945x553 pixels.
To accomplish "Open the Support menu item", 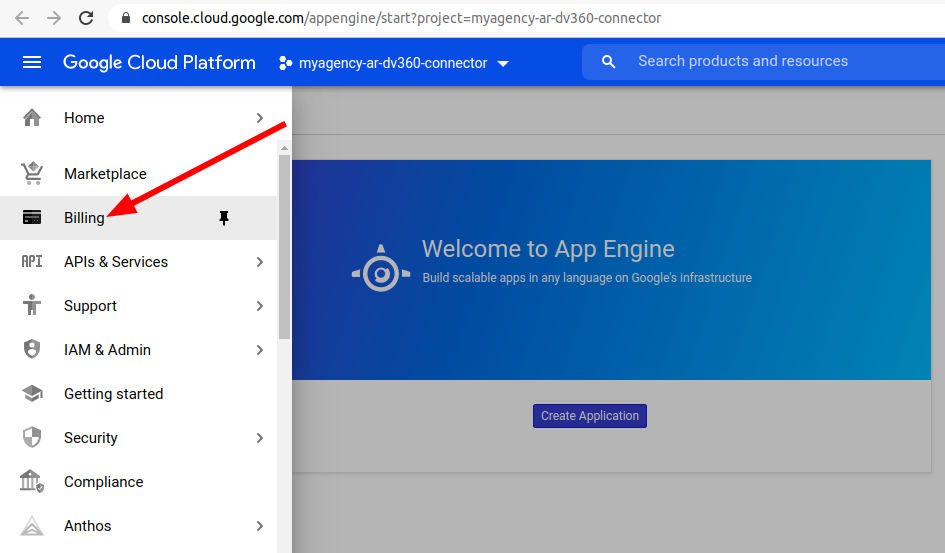I will click(x=139, y=305).
